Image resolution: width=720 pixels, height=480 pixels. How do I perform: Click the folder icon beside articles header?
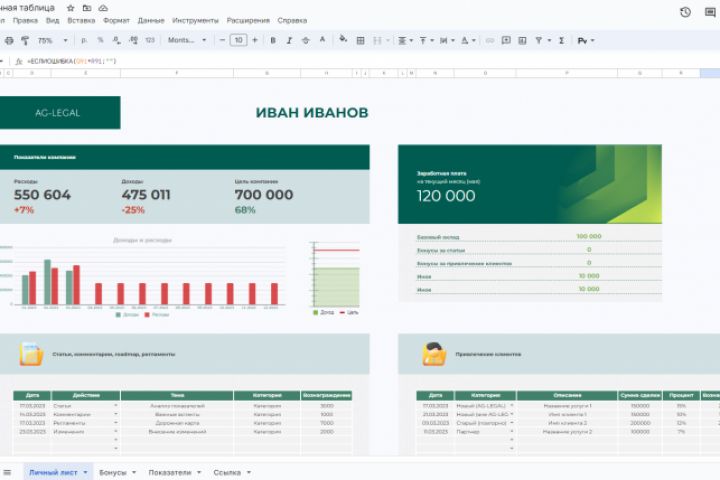pos(31,354)
